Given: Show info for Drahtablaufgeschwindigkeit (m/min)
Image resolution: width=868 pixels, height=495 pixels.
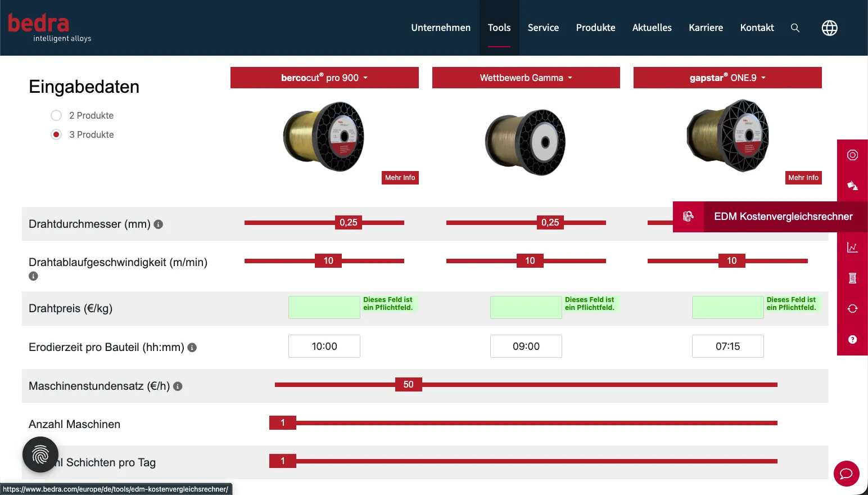Looking at the screenshot, I should tap(33, 276).
